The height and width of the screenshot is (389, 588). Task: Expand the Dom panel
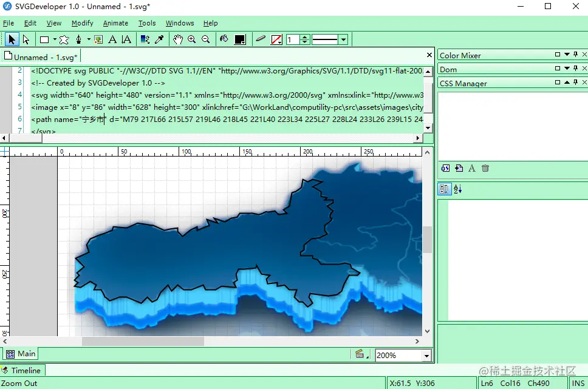click(x=567, y=68)
